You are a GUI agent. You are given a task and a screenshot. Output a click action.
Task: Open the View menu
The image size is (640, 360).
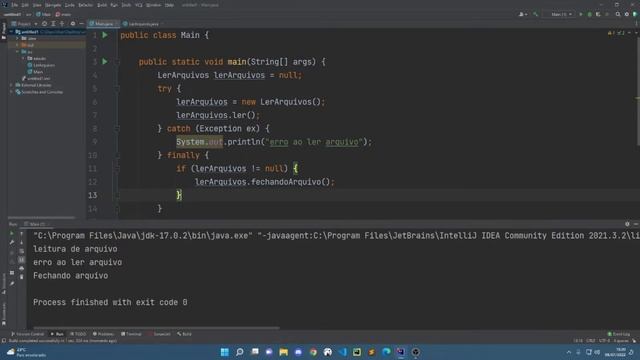coord(37,5)
